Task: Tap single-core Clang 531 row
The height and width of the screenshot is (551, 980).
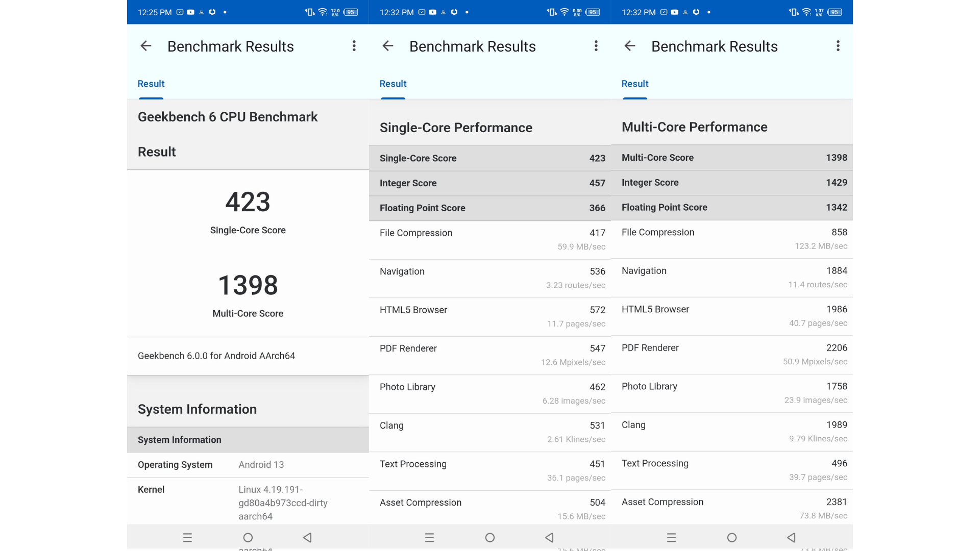Action: pyautogui.click(x=490, y=433)
